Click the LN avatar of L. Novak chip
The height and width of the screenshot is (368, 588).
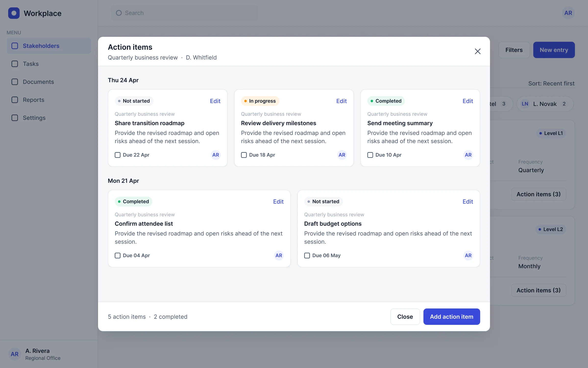[x=525, y=104]
